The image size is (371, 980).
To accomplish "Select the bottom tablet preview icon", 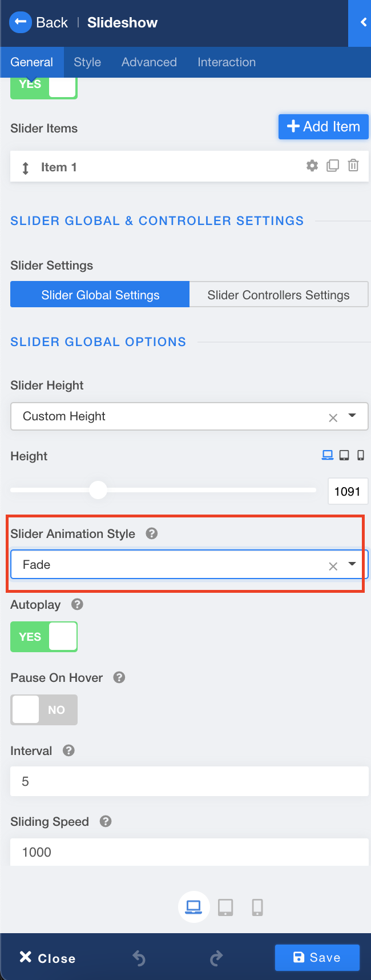I will [225, 907].
